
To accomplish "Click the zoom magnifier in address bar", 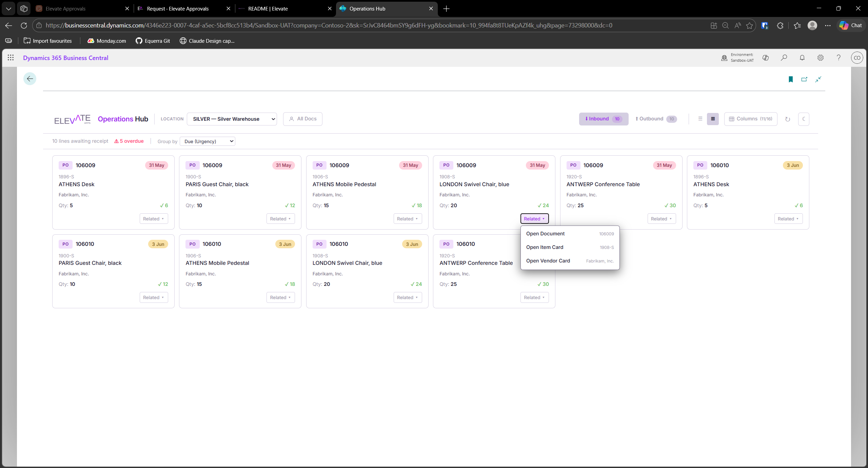I will point(726,25).
